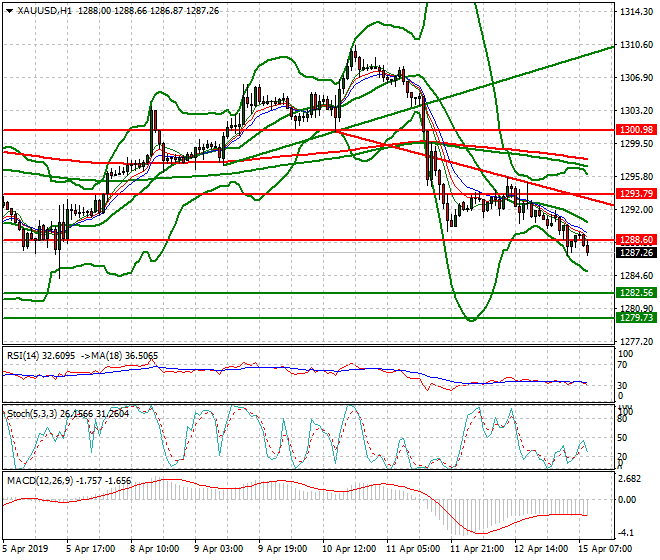Select the red 1293.79 price level label

click(636, 194)
